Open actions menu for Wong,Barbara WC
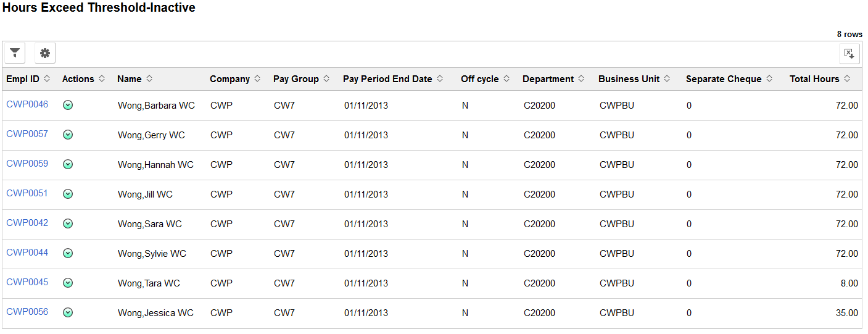Image resolution: width=868 pixels, height=334 pixels. [x=68, y=105]
